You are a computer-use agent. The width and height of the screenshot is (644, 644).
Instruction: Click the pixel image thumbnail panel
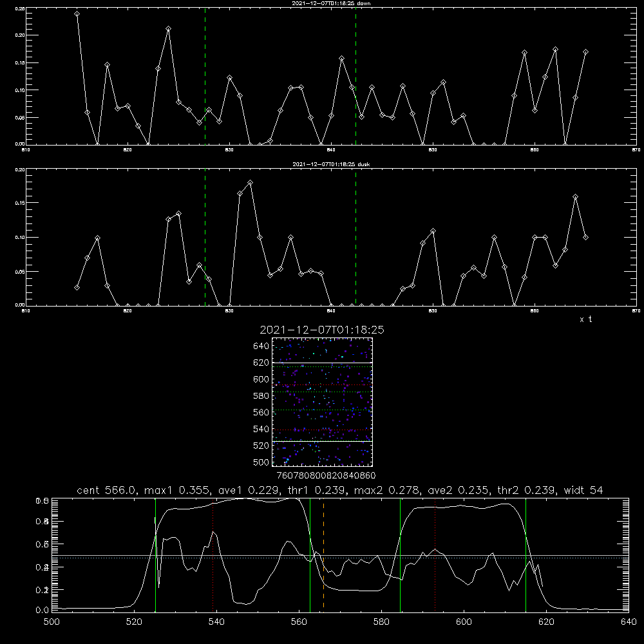322,402
